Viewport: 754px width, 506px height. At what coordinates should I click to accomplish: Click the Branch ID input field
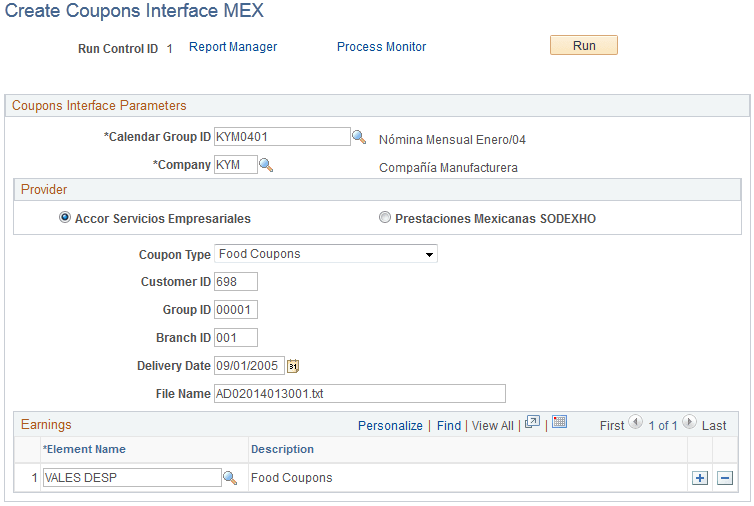[236, 338]
